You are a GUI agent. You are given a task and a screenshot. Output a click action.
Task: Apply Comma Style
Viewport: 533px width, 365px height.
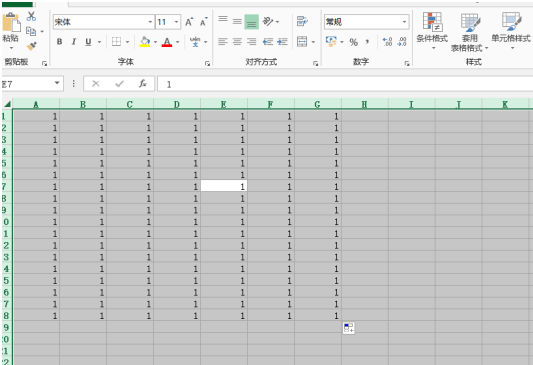(367, 42)
